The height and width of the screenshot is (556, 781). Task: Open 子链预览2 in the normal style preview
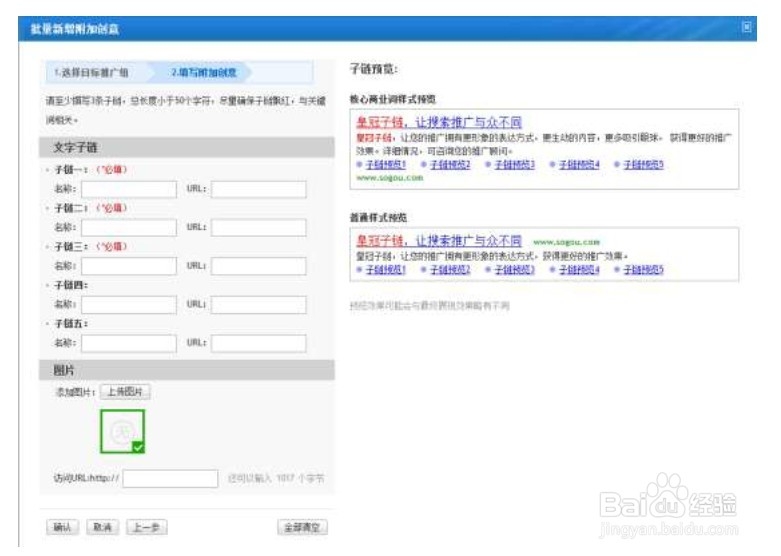coord(450,270)
